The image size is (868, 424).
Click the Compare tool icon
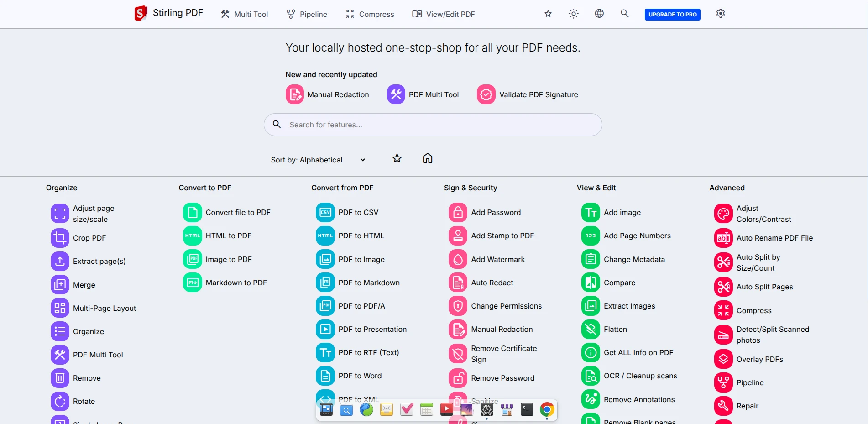tap(591, 283)
